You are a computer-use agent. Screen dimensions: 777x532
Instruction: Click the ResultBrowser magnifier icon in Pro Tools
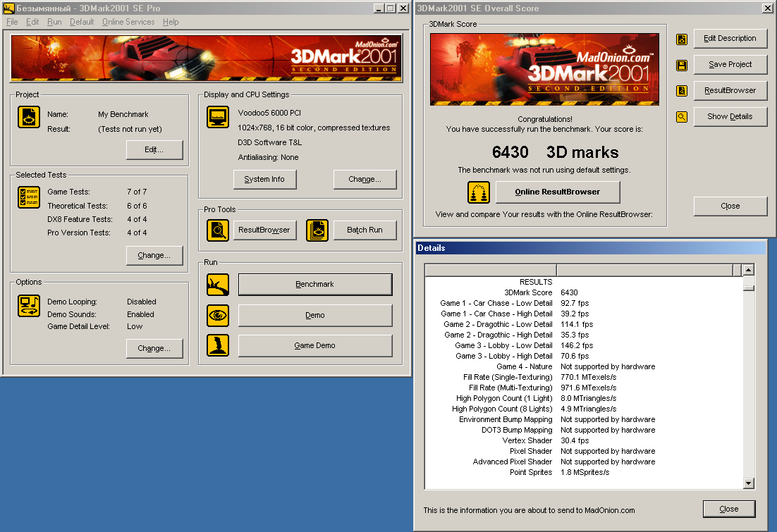pos(218,230)
